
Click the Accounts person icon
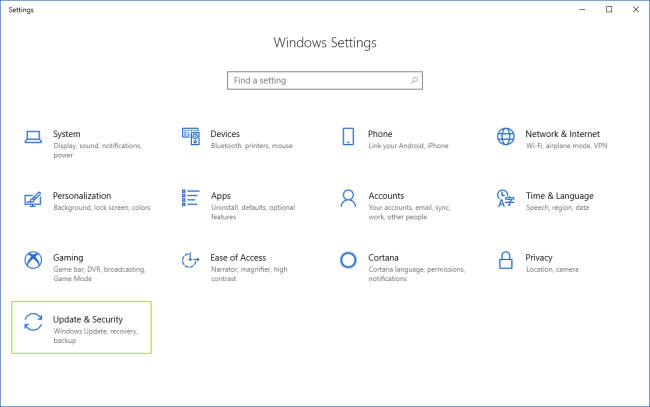coord(348,198)
